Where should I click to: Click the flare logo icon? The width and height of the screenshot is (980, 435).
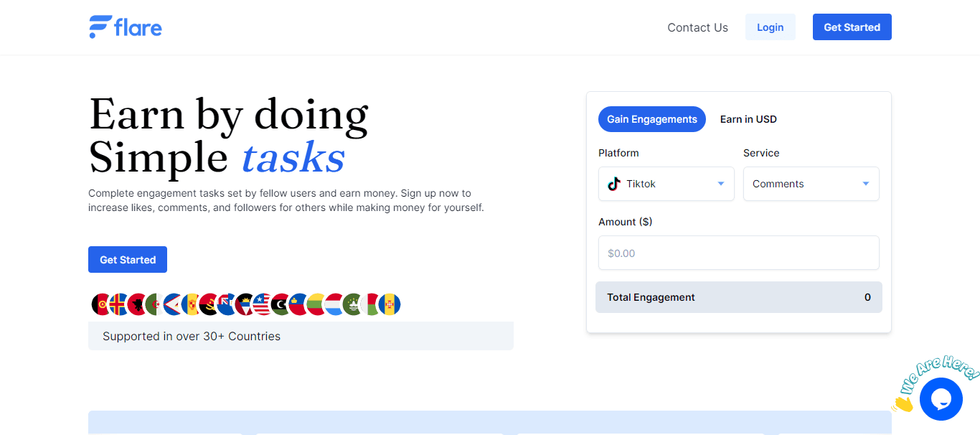100,27
